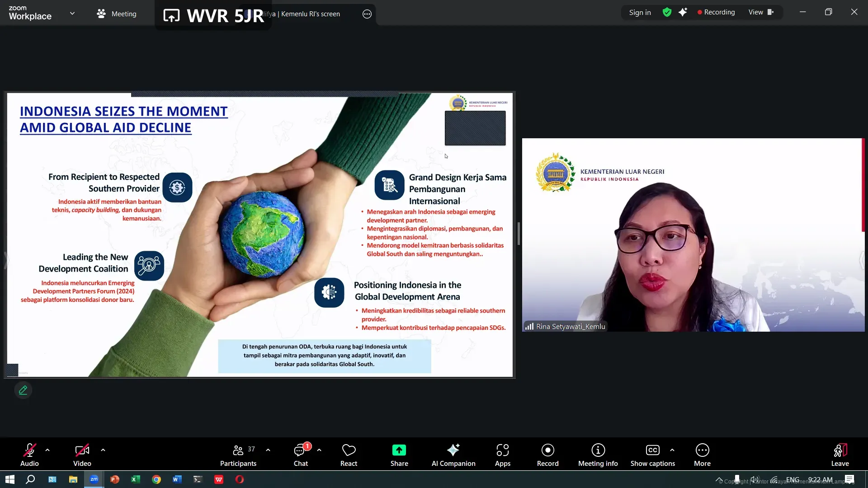Expand video options arrow next to Video
The width and height of the screenshot is (868, 488).
[103, 450]
